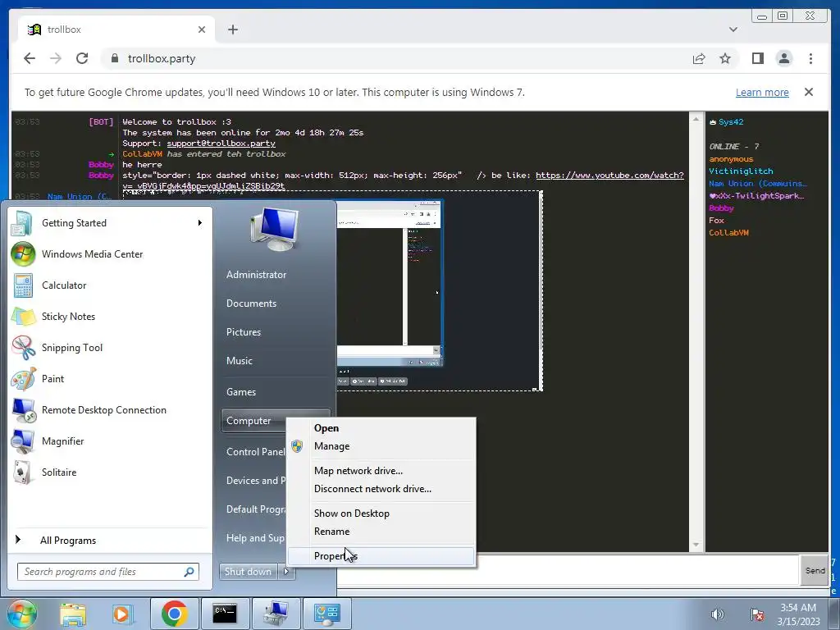Switch to Chrome in the taskbar

tap(174, 614)
